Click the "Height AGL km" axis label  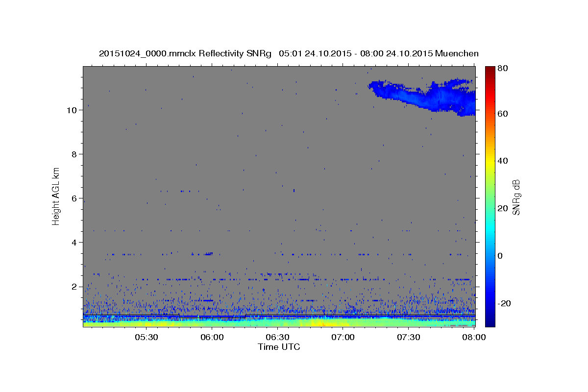click(x=56, y=196)
